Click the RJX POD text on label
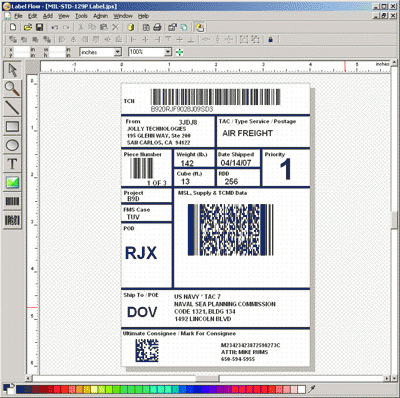Screen dimensions: 400x398 141,253
